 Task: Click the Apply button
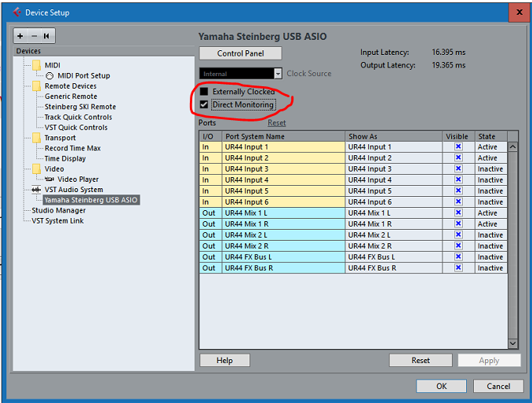489,361
